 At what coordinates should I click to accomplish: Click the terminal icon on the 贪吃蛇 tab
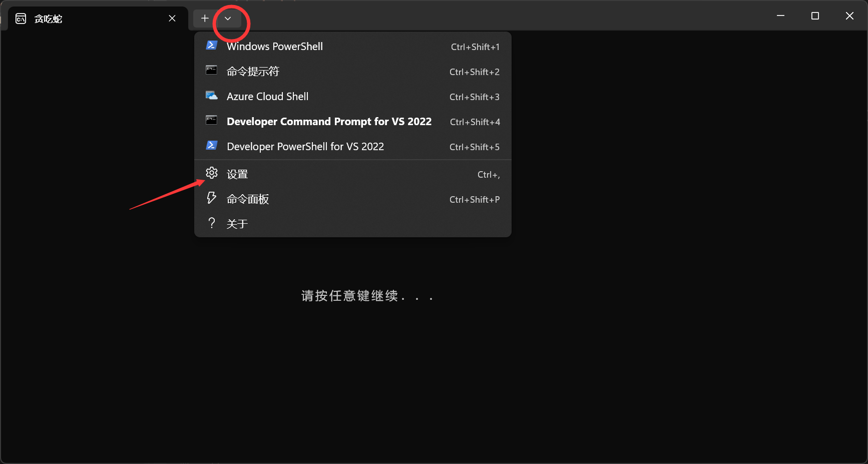[21, 19]
